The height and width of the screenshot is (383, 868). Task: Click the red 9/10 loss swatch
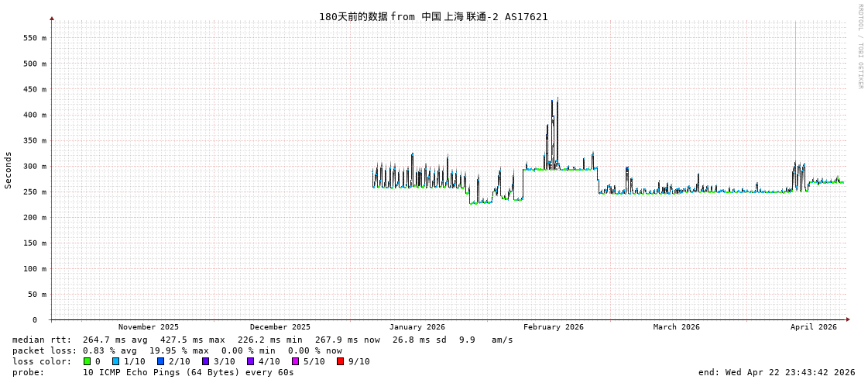[340, 361]
